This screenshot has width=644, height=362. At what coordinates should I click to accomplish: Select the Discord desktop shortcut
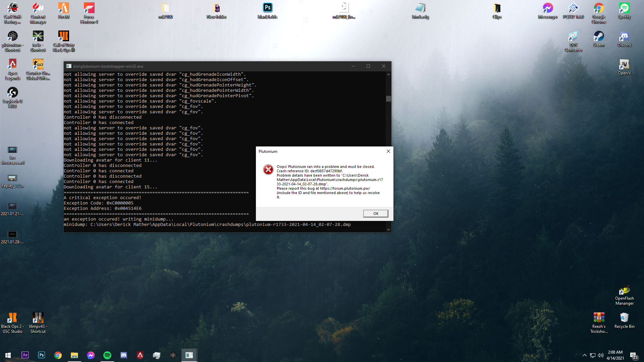point(624,39)
